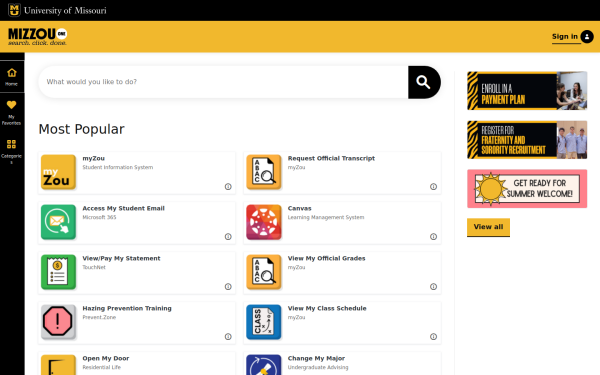The width and height of the screenshot is (600, 375).
Task: Click 'Prevent.Zone' subtitle
Action: tap(99, 317)
